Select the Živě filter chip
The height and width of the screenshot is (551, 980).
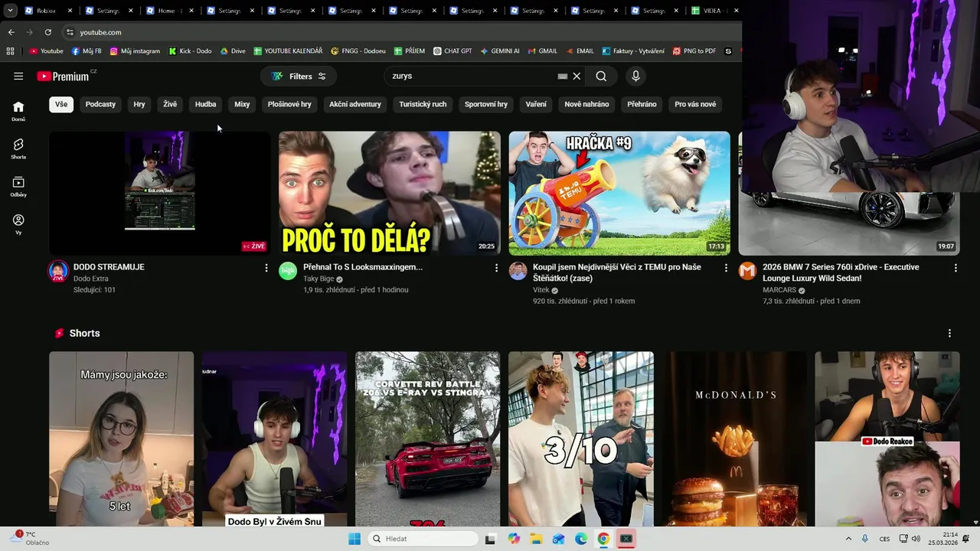point(170,104)
